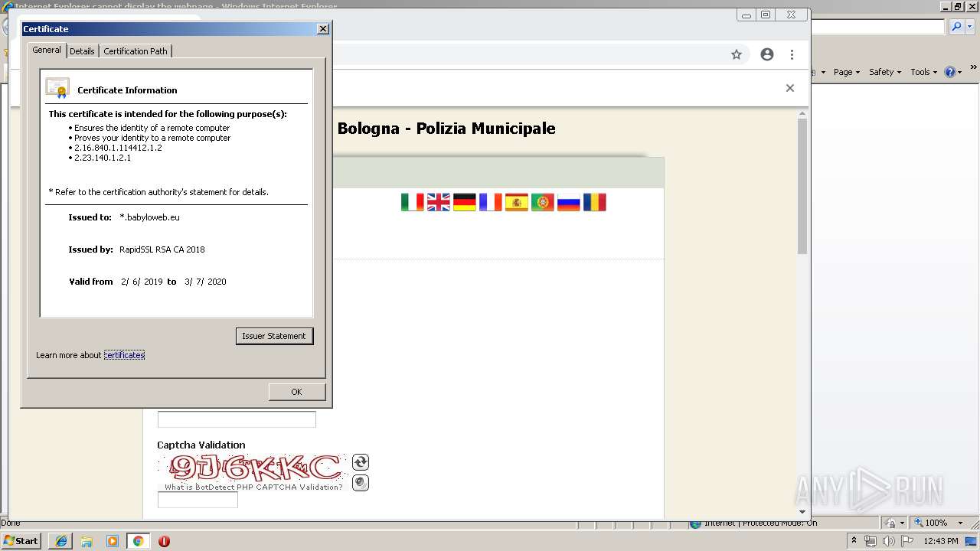Viewport: 980px width, 551px height.
Task: Click the field above Captcha Validation
Action: click(x=237, y=419)
